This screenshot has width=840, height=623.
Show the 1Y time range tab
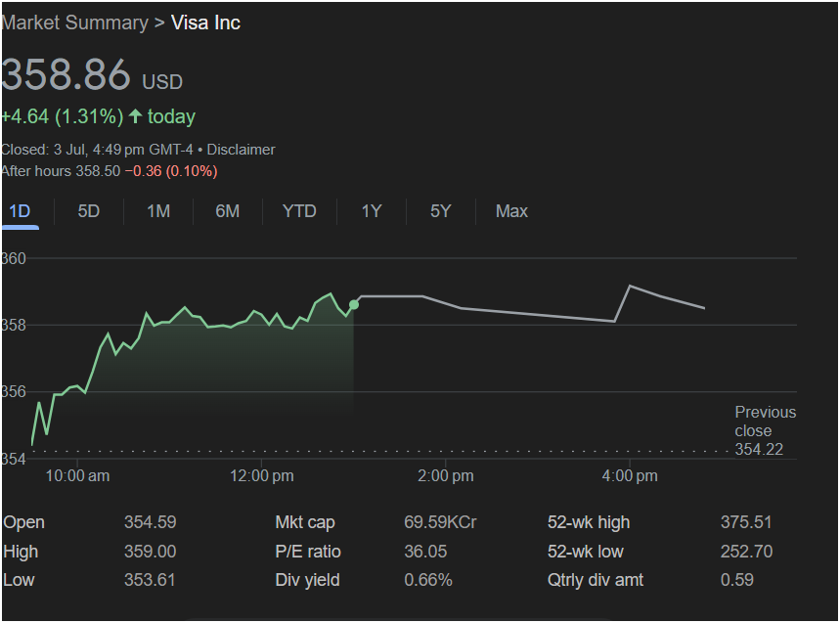pyautogui.click(x=372, y=211)
